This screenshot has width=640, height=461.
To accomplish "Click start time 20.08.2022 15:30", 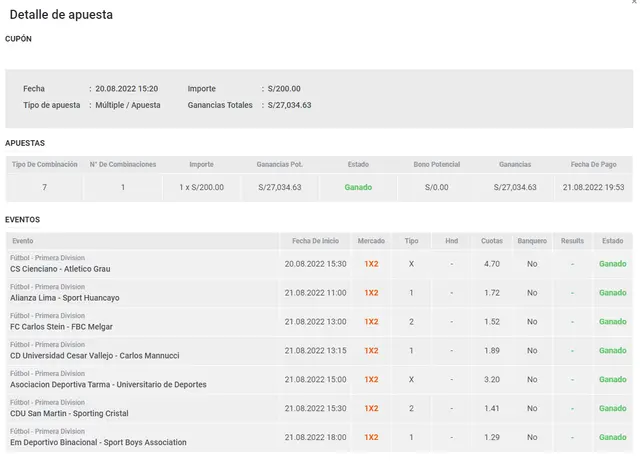I will click(x=316, y=264).
